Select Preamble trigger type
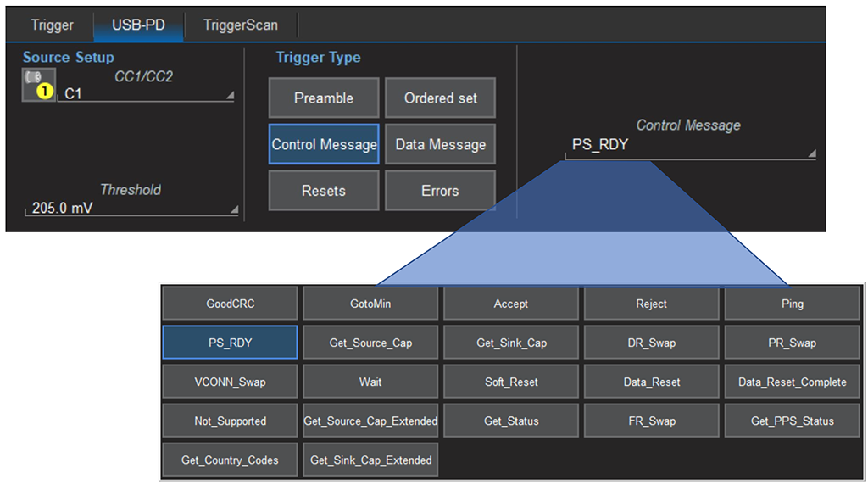 (323, 98)
